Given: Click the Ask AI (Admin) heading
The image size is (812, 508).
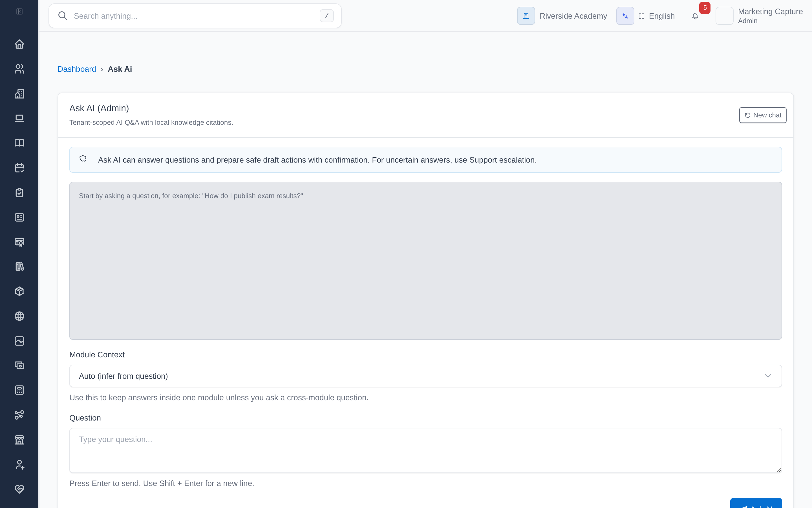Looking at the screenshot, I should click(x=99, y=108).
